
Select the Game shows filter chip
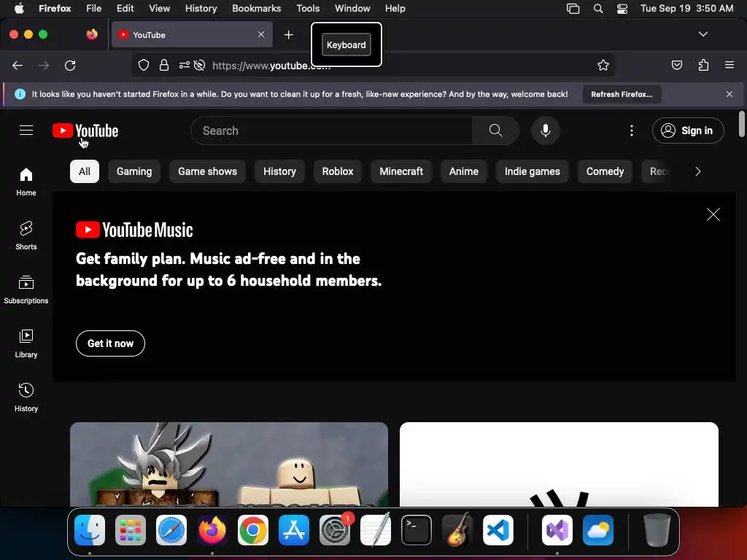207,171
